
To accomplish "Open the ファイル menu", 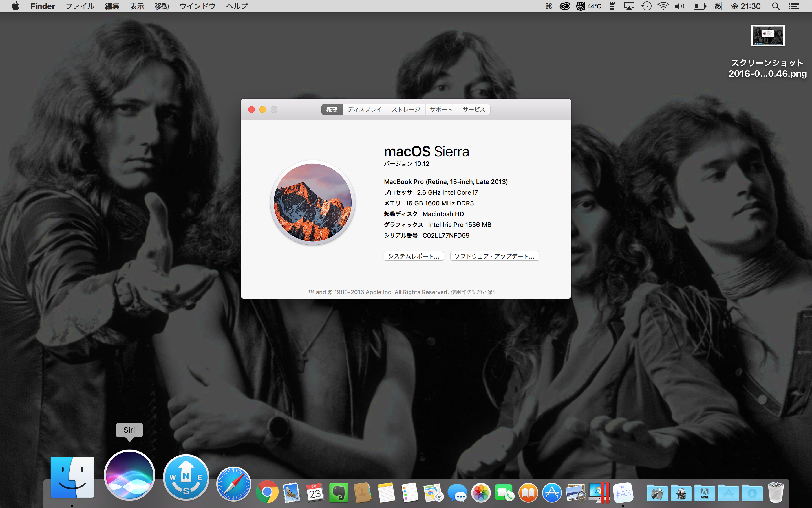I will 80,6.
